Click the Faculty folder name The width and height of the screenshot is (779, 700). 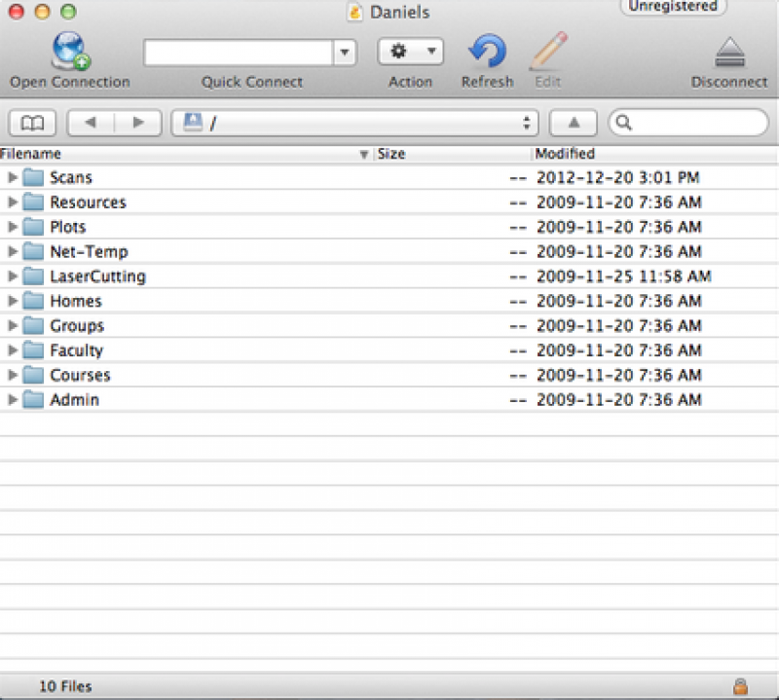click(x=77, y=350)
